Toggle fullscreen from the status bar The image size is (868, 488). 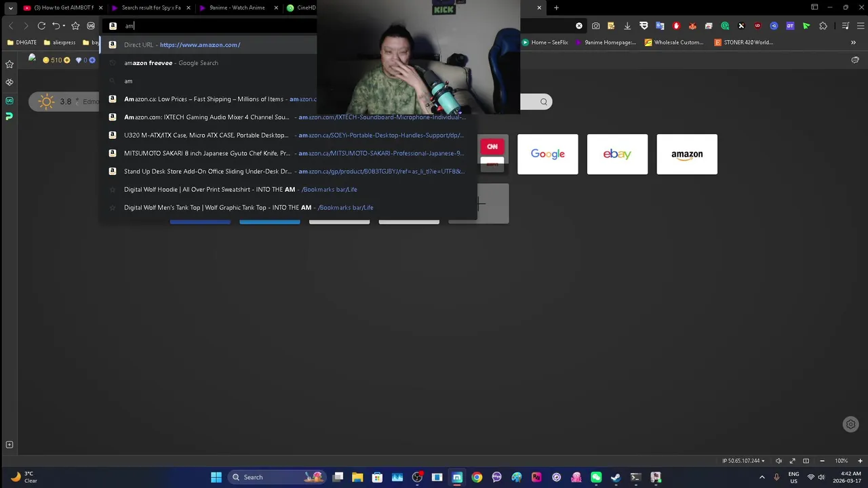(x=792, y=461)
